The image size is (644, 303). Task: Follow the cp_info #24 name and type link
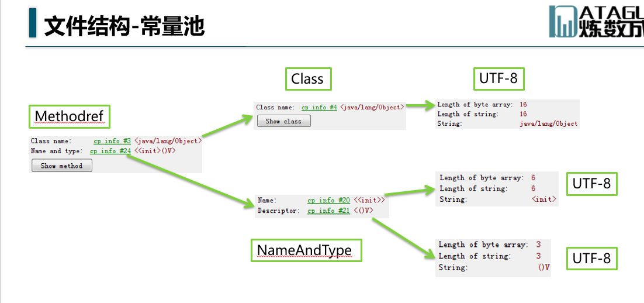pos(110,151)
